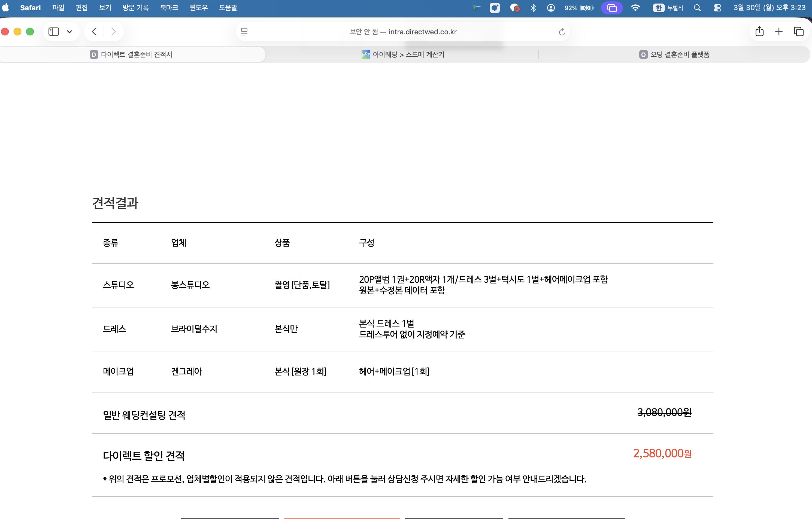
Task: Open the Share sheet icon
Action: (759, 31)
